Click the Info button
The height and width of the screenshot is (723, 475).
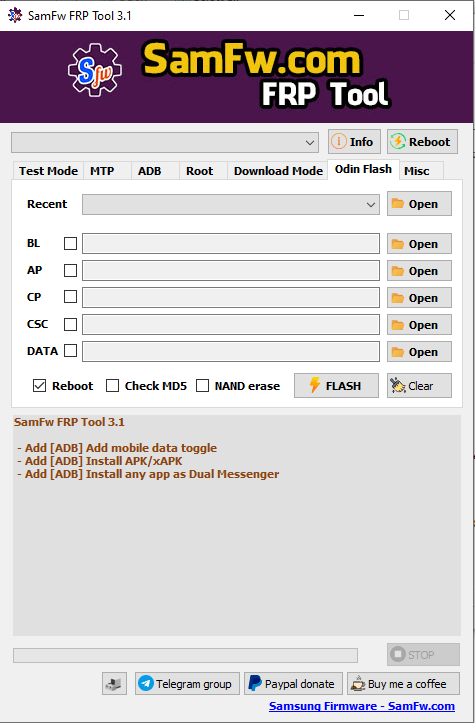(354, 142)
